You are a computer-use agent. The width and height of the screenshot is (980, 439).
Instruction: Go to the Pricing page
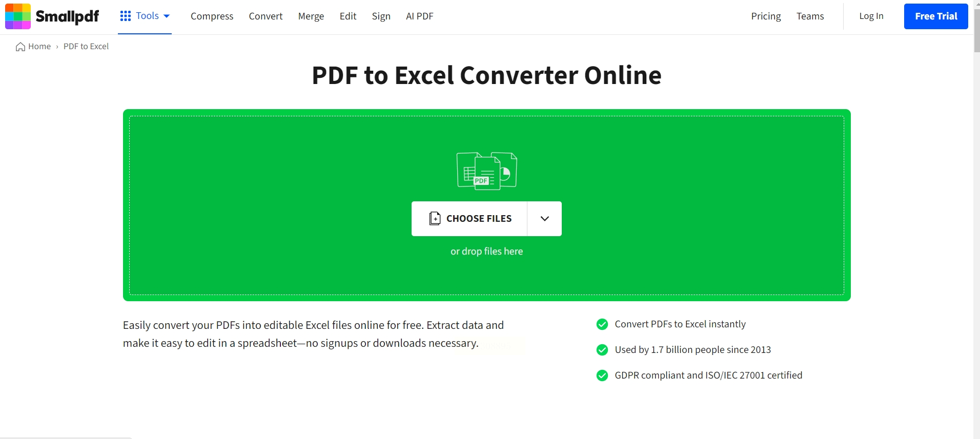[766, 16]
